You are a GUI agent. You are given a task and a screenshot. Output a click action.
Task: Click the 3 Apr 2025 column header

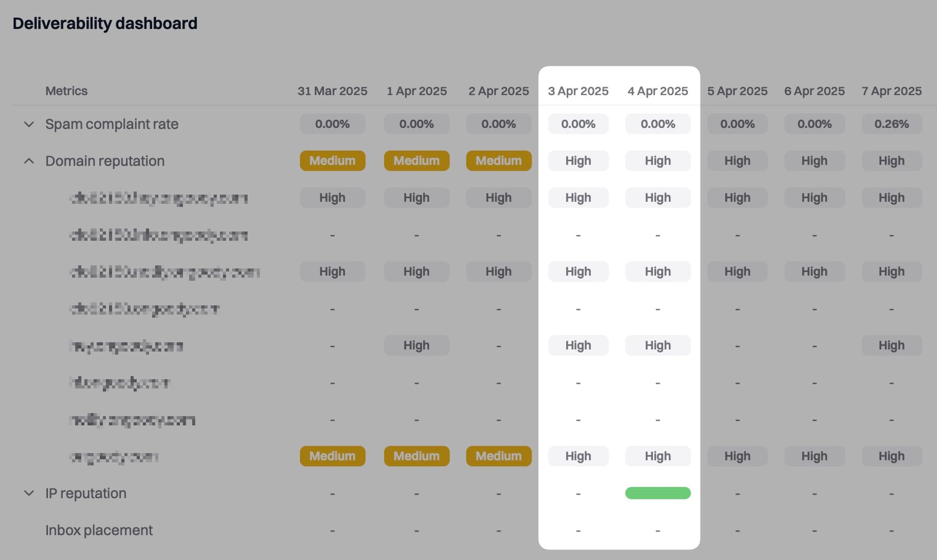coord(578,91)
